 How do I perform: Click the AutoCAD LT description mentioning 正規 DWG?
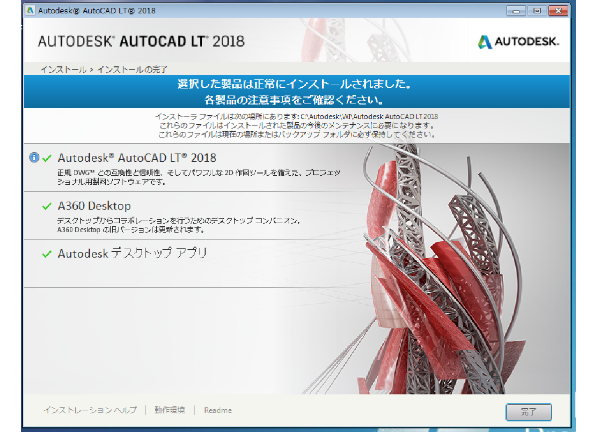click(x=198, y=177)
